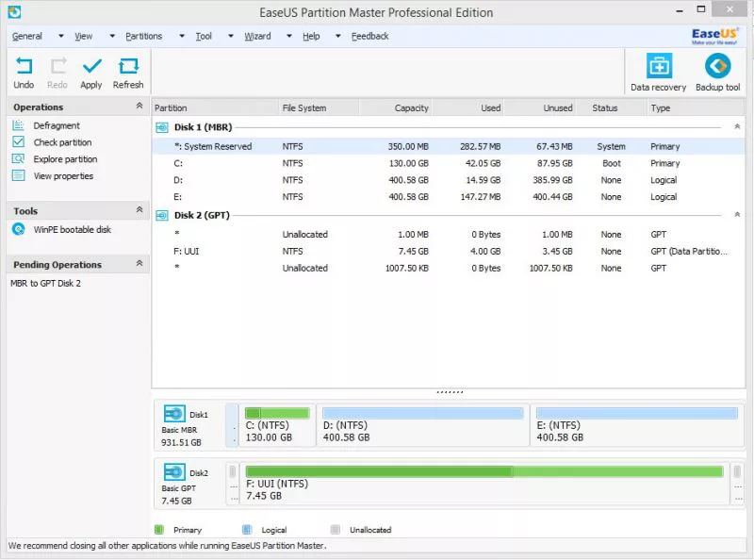
Task: Click the Type column header
Action: pyautogui.click(x=696, y=107)
